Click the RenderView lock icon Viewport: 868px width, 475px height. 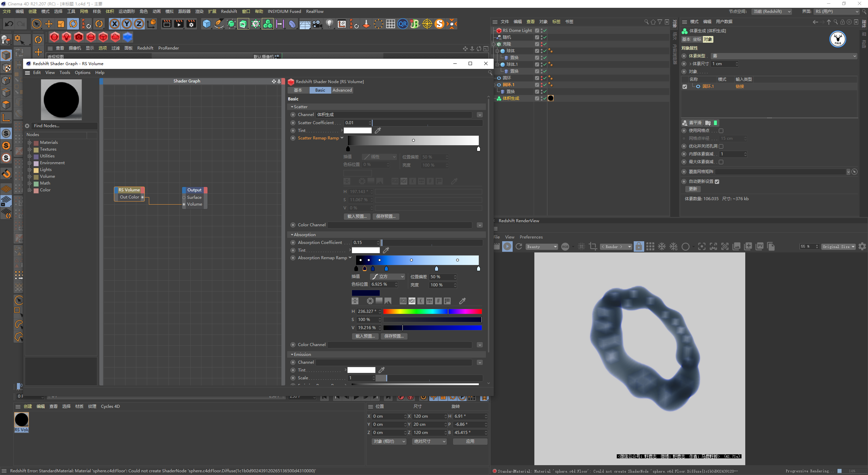[638, 247]
